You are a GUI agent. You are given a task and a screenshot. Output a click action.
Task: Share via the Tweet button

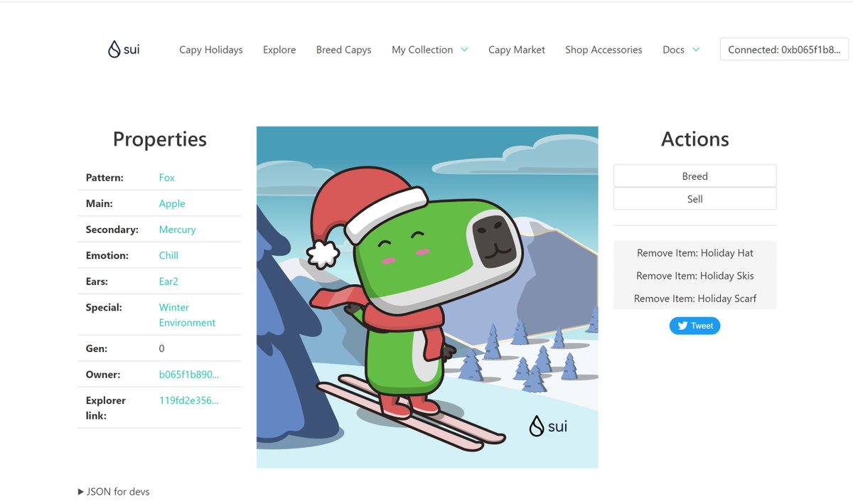tap(694, 326)
